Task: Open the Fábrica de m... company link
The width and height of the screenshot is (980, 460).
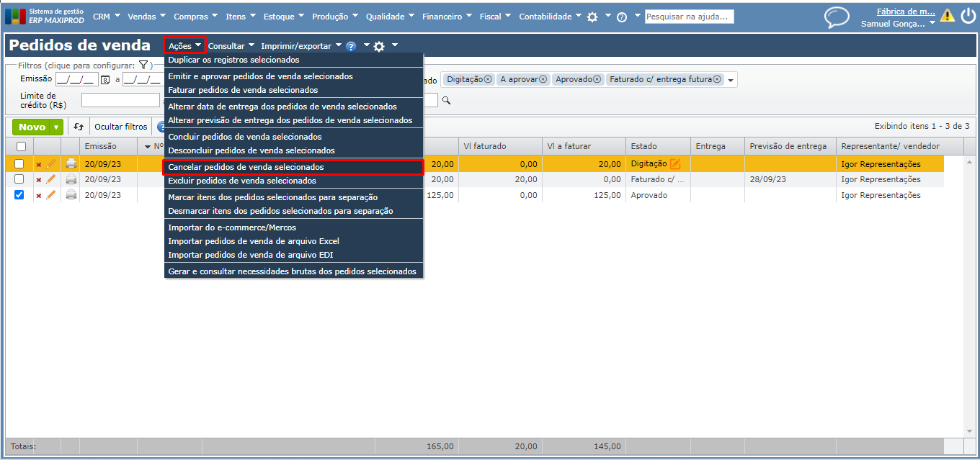Action: [906, 12]
